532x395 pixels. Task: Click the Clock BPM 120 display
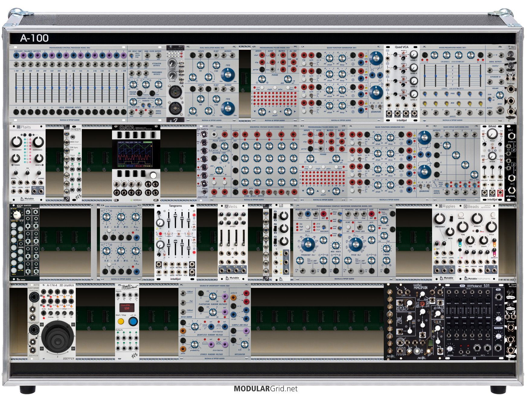click(x=127, y=307)
